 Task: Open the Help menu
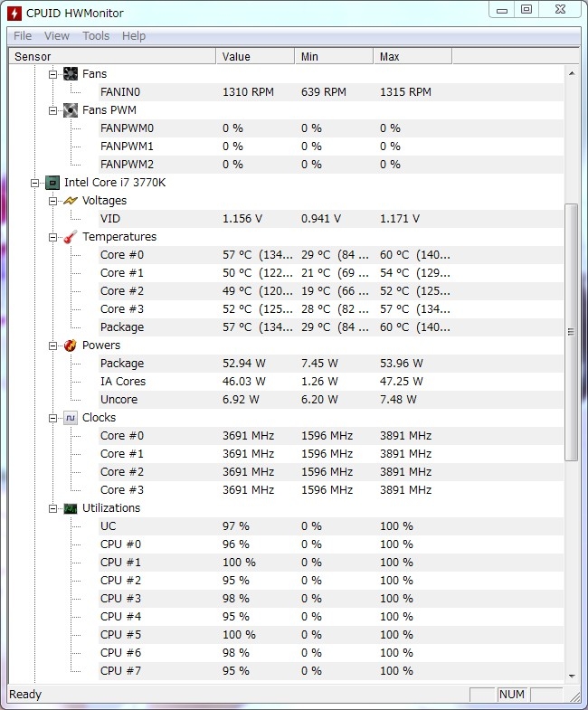134,36
